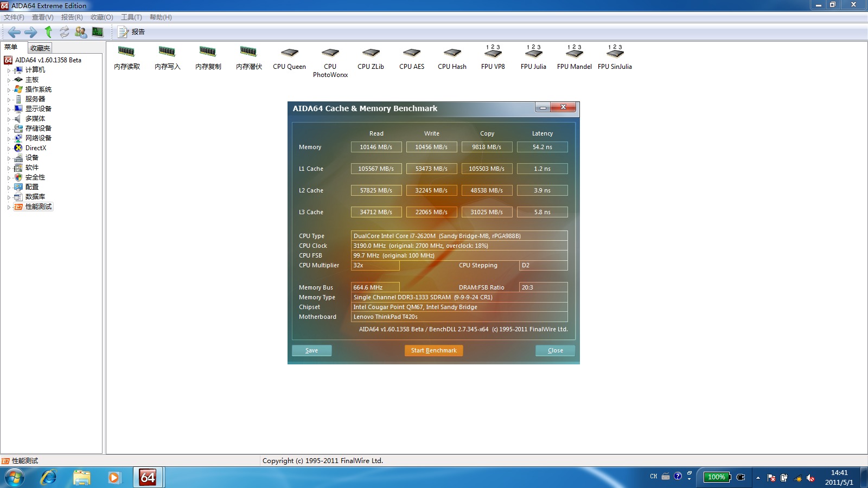Select the CPU Hash benchmark icon
This screenshot has height=488, width=868.
click(x=452, y=59)
